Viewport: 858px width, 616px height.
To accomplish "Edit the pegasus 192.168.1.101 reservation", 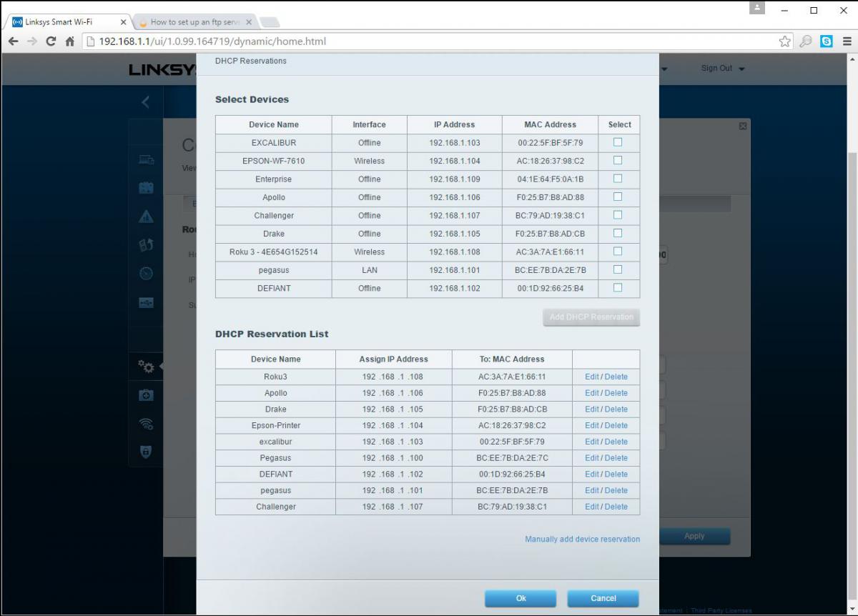I will click(x=591, y=490).
